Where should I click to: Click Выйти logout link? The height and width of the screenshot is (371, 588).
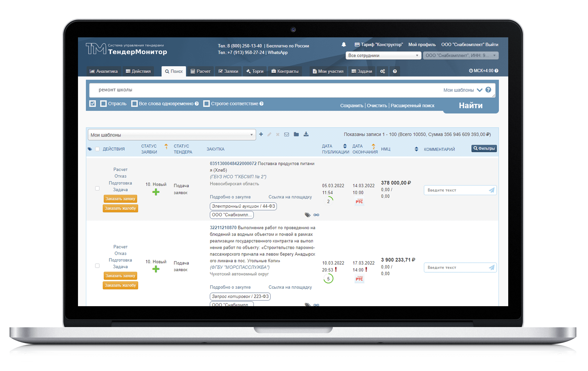click(492, 45)
